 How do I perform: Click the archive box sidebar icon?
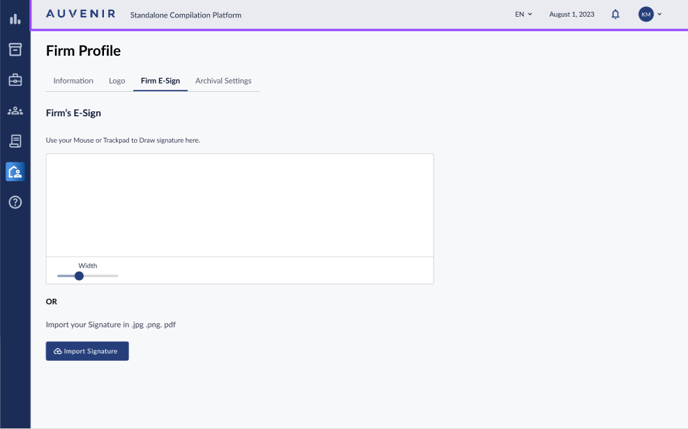point(15,49)
